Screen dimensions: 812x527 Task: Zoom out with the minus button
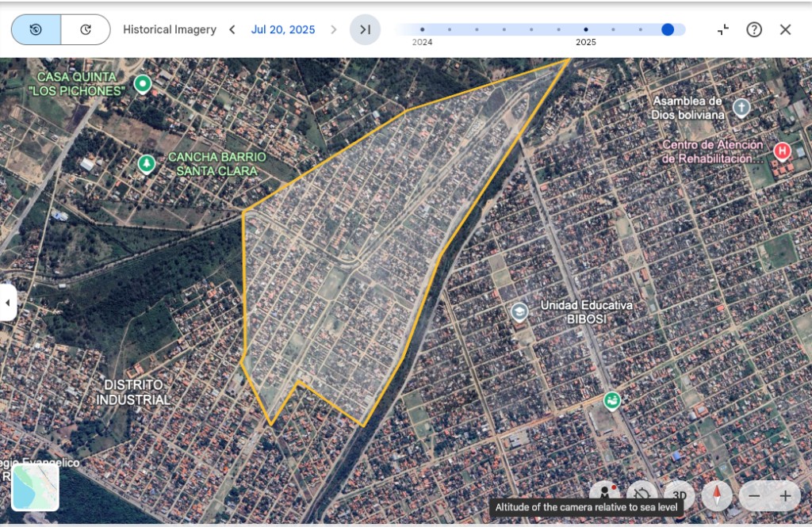click(x=754, y=496)
